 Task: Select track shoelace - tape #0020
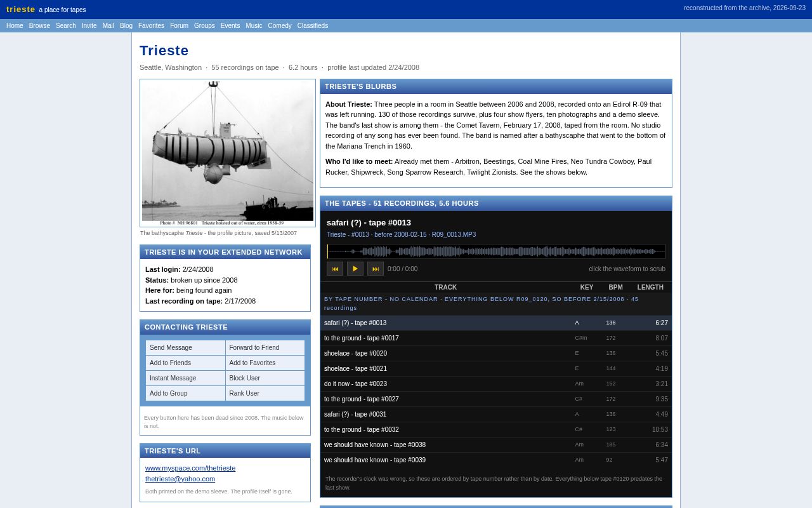click(496, 354)
